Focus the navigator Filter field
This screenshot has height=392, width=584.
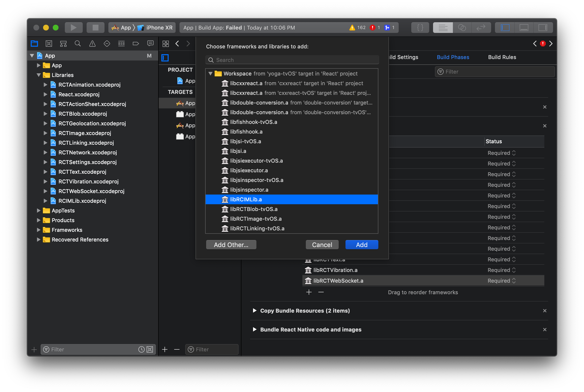[x=98, y=349]
